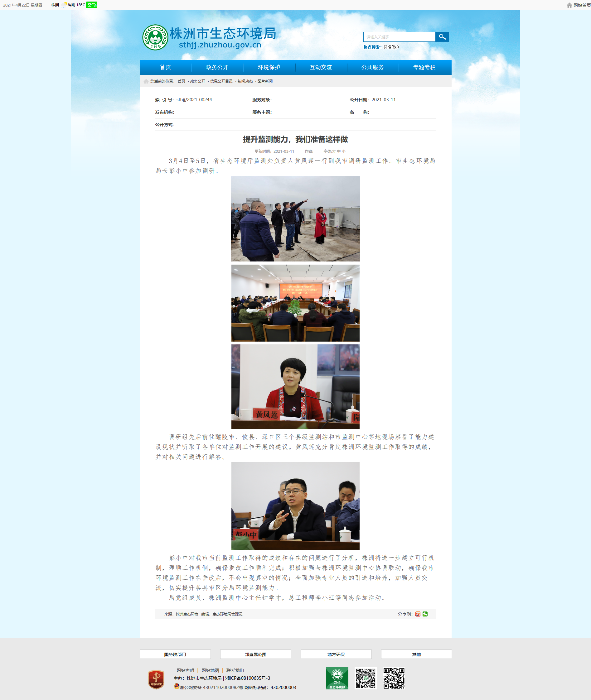
Task: Open the 政务公开 navigation menu
Action: 217,67
